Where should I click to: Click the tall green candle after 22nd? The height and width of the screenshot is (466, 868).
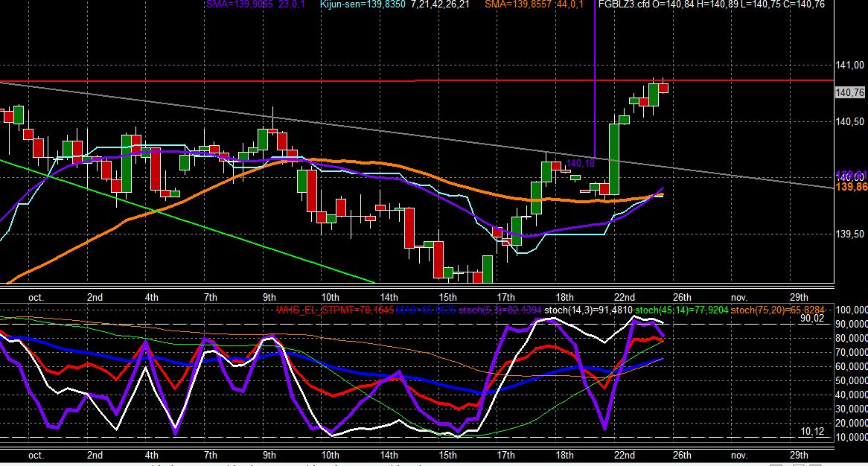pos(614,159)
